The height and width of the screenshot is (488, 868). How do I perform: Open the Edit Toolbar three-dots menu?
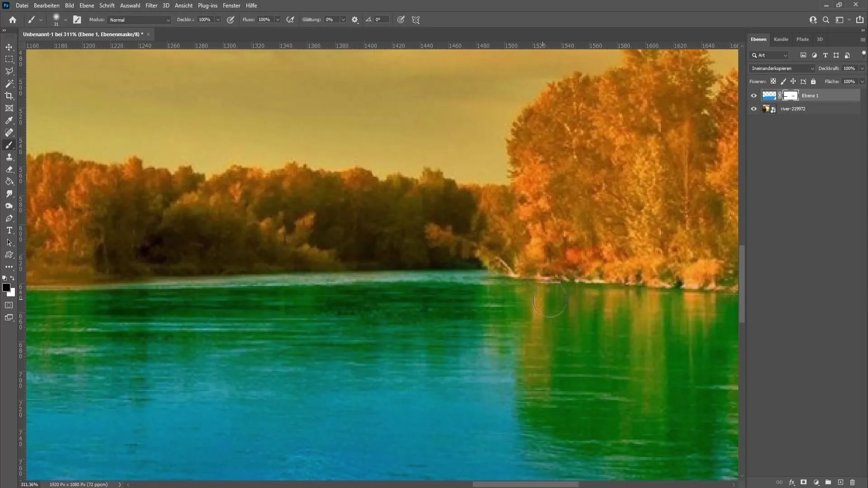(9, 267)
